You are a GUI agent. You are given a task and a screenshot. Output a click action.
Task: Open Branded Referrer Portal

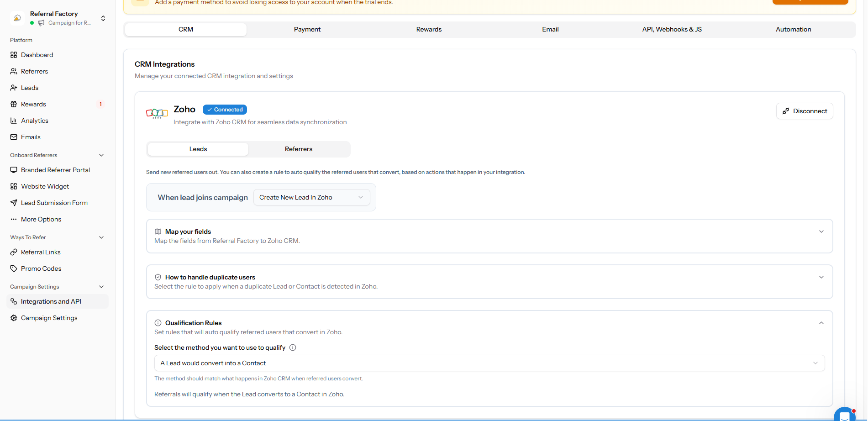point(58,170)
